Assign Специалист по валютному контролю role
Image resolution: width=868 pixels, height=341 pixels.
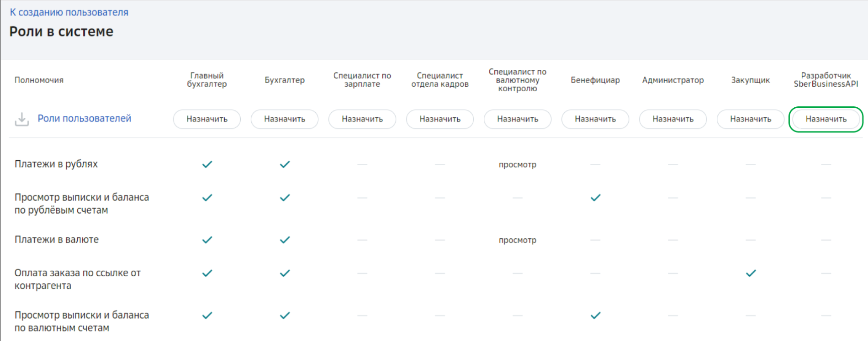coord(518,119)
